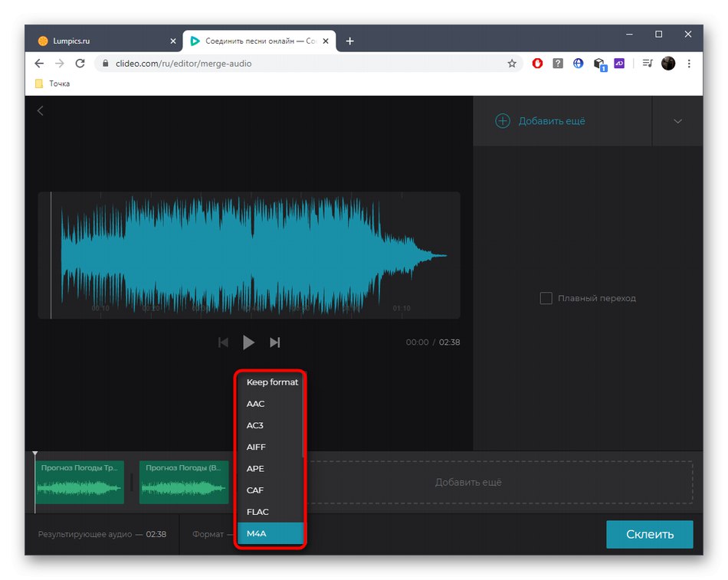Screen dimensions: 728x580
Task: Enable the Плавный переход checkbox
Action: coord(546,298)
